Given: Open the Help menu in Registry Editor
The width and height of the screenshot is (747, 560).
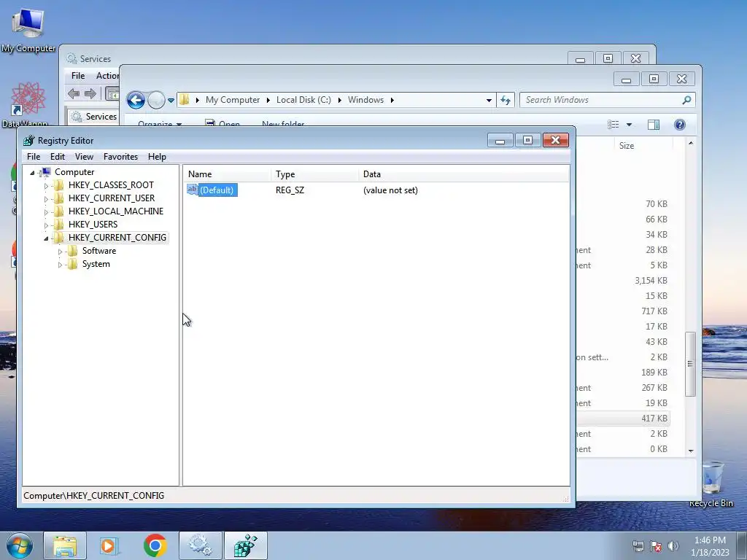Looking at the screenshot, I should point(157,157).
